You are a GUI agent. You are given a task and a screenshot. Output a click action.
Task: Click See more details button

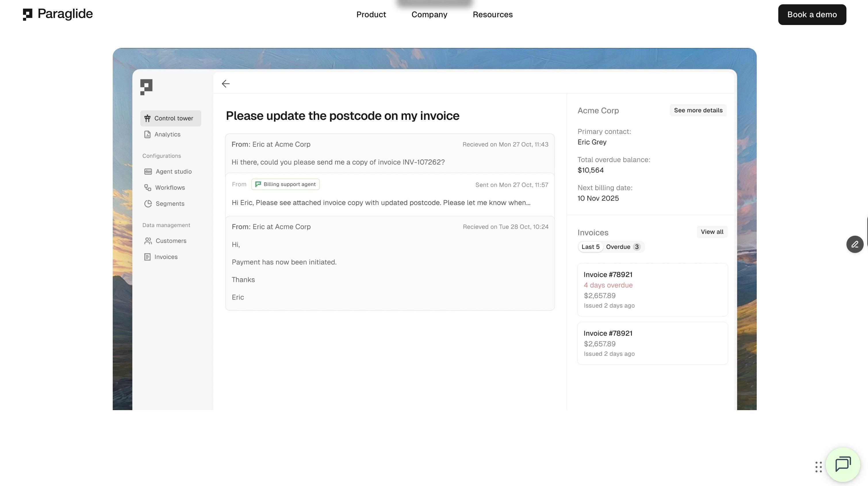pyautogui.click(x=698, y=110)
